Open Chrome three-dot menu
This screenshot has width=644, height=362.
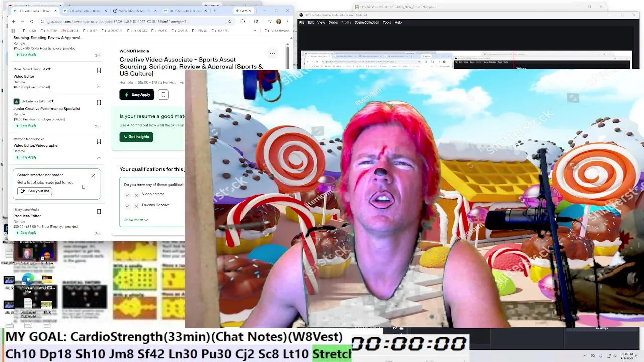[288, 21]
